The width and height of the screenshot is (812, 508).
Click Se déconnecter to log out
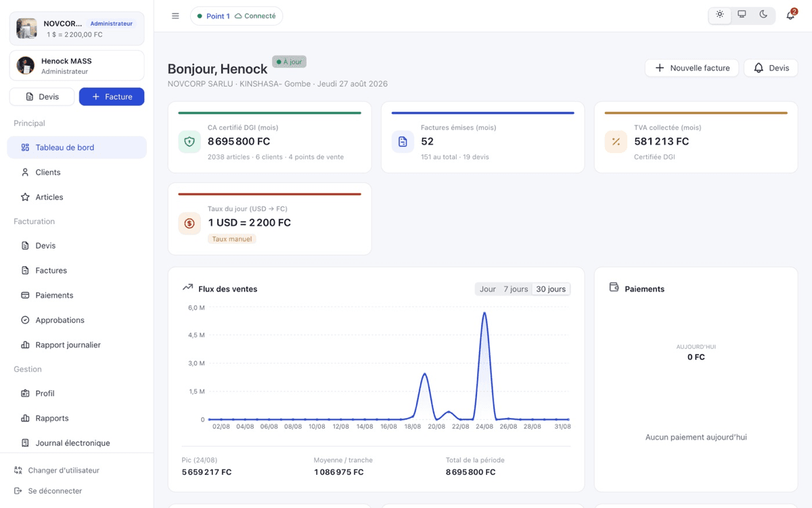[x=48, y=491]
